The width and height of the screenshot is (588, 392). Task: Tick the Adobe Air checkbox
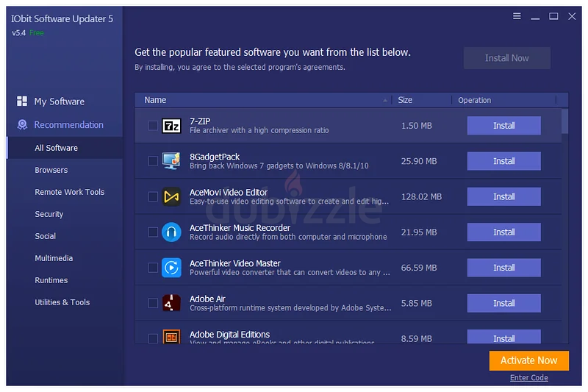pyautogui.click(x=153, y=303)
